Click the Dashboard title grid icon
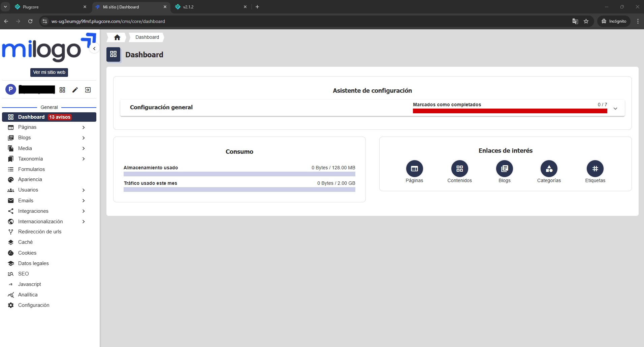This screenshot has width=644, height=347. 114,54
